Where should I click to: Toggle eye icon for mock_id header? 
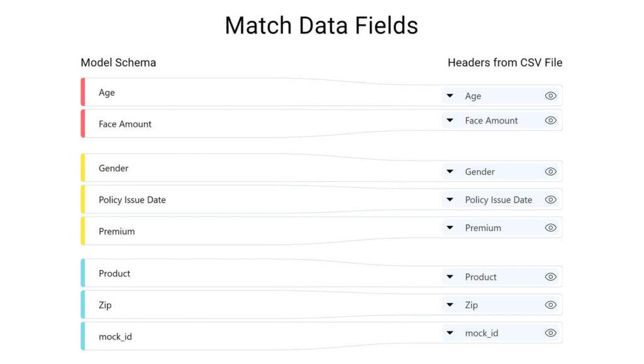pyautogui.click(x=550, y=333)
